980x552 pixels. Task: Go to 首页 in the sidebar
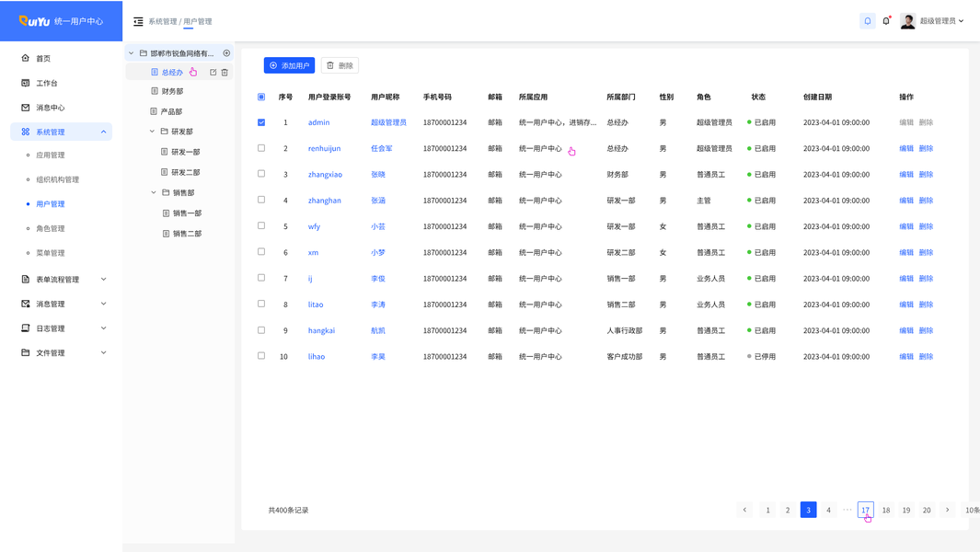(x=43, y=58)
